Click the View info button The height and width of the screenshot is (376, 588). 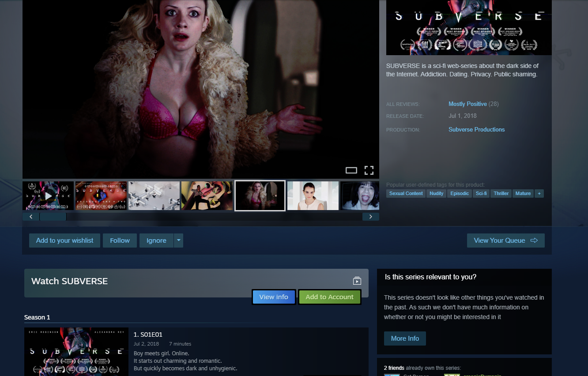(274, 297)
